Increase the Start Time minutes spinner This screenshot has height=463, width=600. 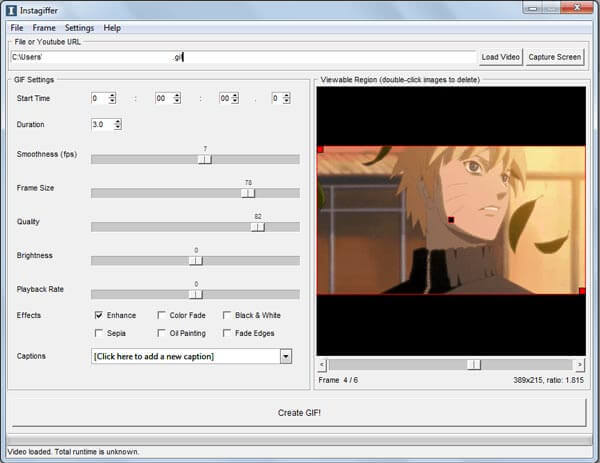coord(177,96)
